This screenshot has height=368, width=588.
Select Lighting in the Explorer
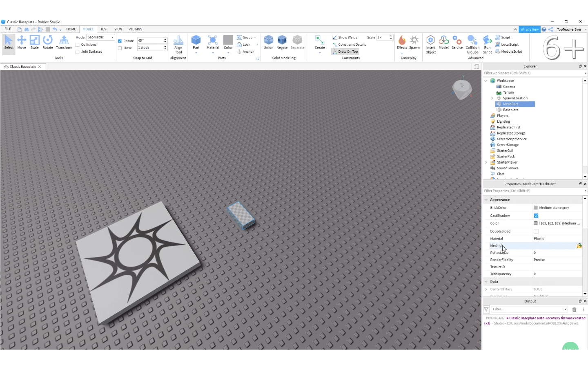pos(503,121)
